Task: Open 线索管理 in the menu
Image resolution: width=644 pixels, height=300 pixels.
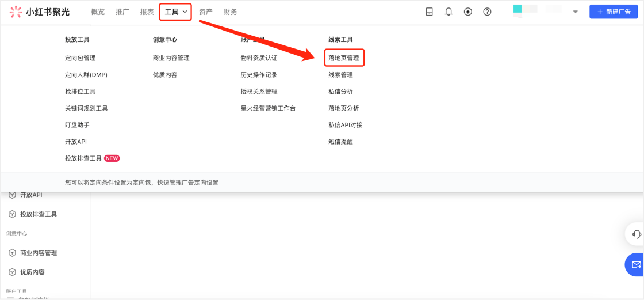Action: pos(340,75)
